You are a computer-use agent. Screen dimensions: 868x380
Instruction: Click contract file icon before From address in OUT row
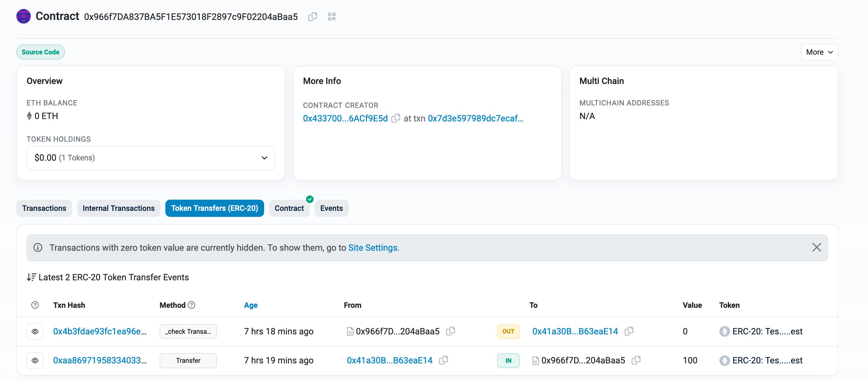click(350, 331)
